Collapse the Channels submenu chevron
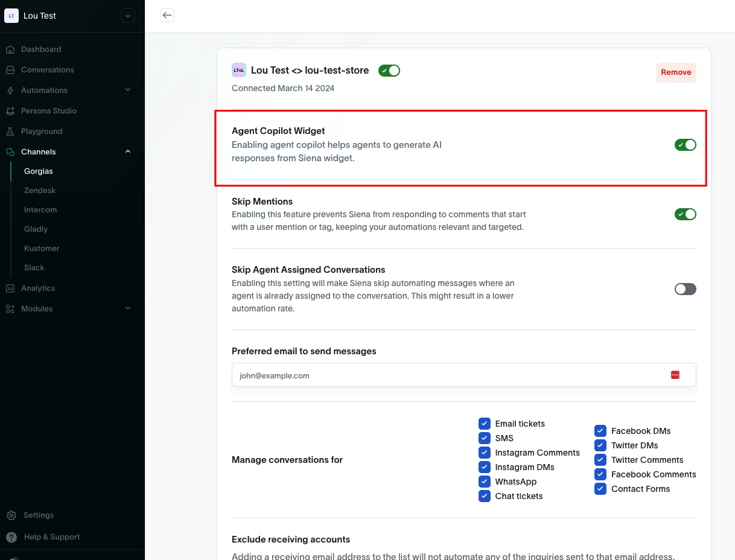Screen dimensions: 735x560 (128, 151)
